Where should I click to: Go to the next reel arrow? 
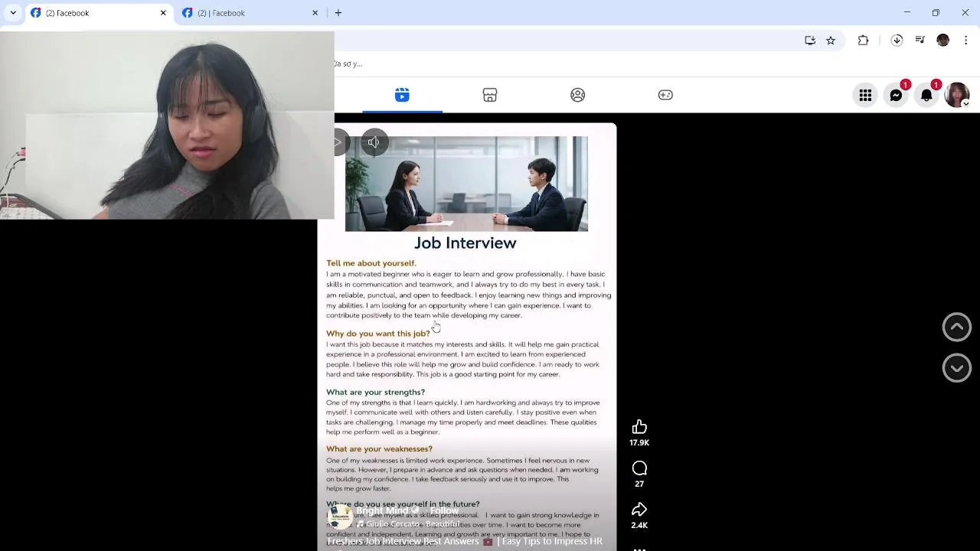coord(956,368)
